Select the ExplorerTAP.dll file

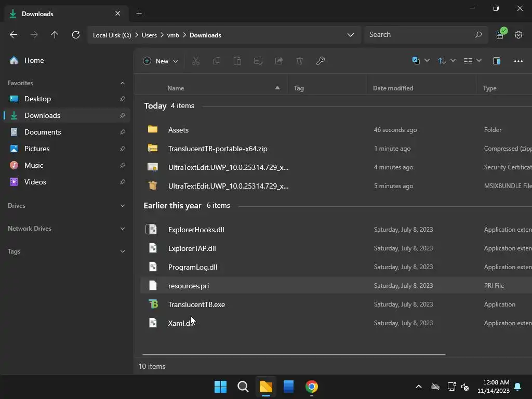336,248
